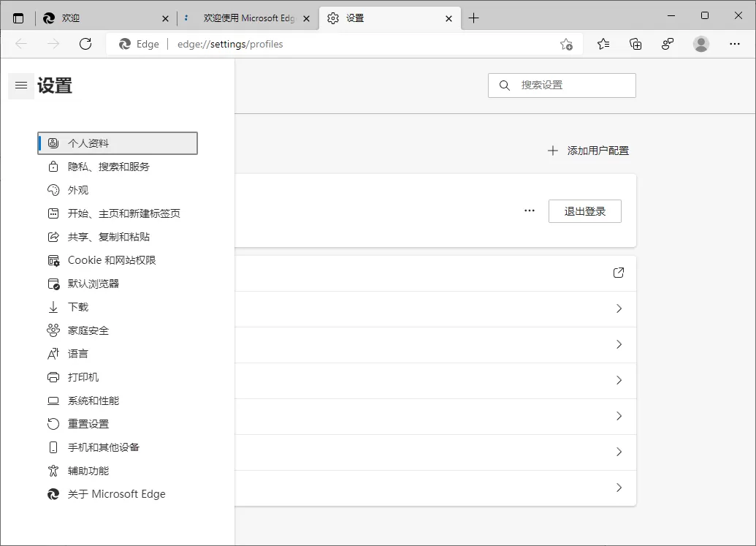The image size is (756, 546).
Task: Reload the current page
Action: pos(85,44)
